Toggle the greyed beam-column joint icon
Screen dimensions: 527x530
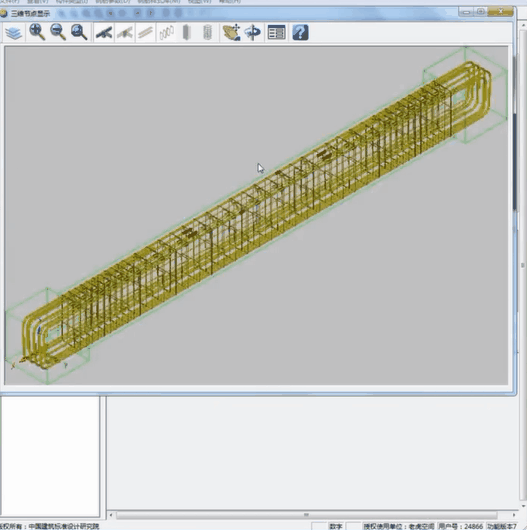[x=125, y=33]
